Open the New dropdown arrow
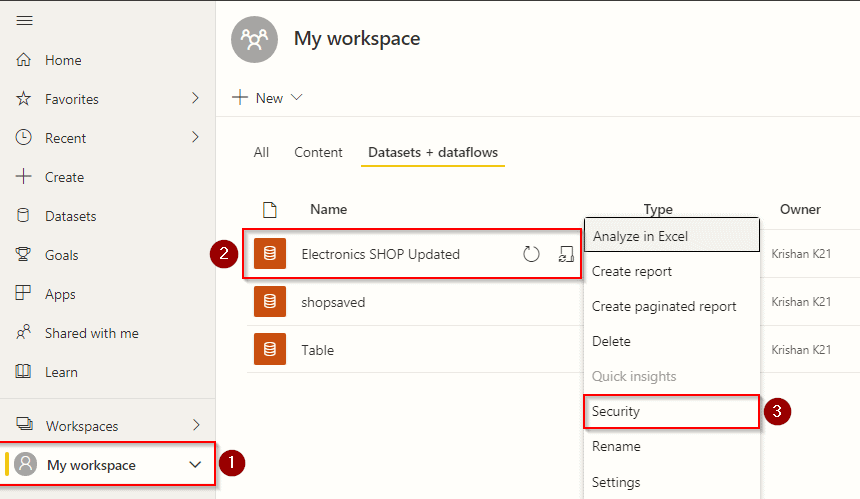The image size is (860, 499). coord(297,98)
